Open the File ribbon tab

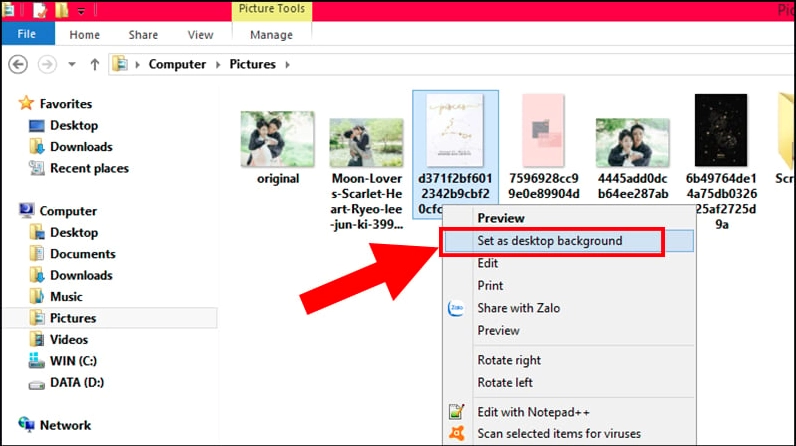(27, 34)
